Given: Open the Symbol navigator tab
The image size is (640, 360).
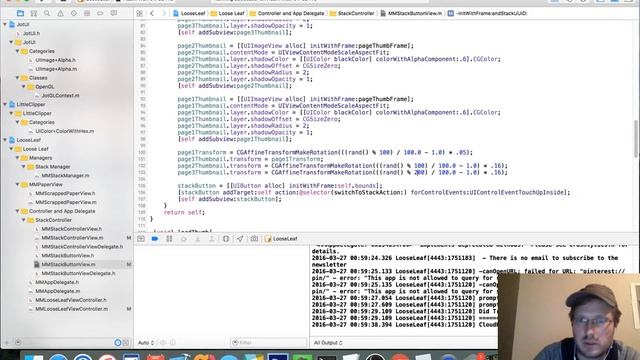Looking at the screenshot, I should (x=33, y=13).
